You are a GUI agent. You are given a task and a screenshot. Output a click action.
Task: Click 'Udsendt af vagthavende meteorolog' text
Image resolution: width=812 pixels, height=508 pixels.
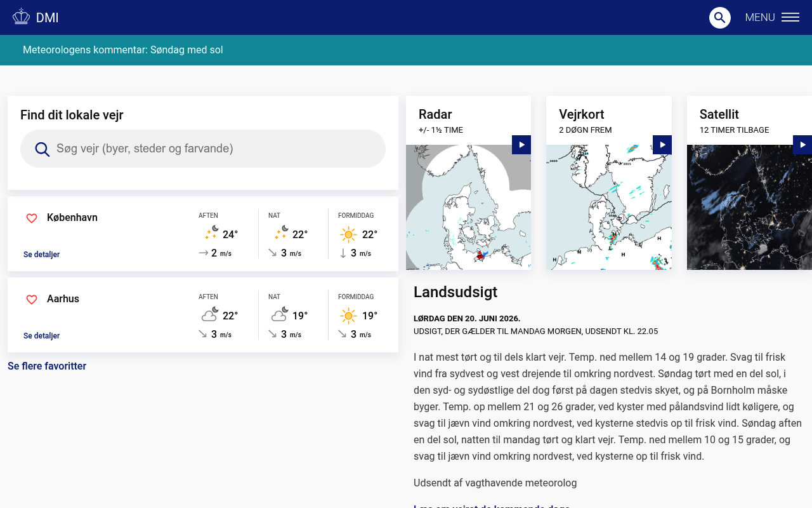[x=495, y=483]
